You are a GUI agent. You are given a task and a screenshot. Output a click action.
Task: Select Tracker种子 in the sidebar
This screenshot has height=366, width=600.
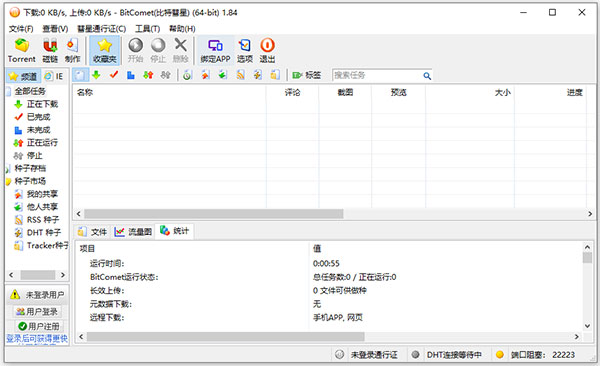pos(47,245)
